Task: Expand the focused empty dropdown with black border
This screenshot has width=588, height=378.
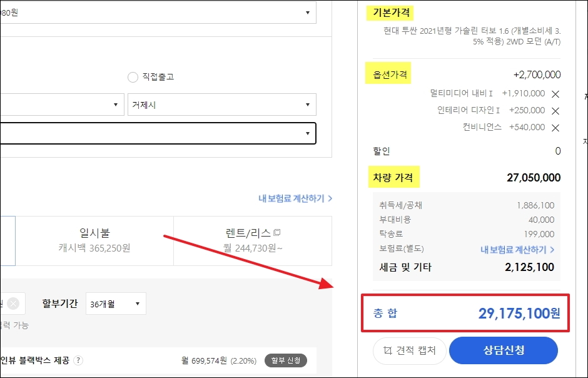Action: tap(158, 133)
